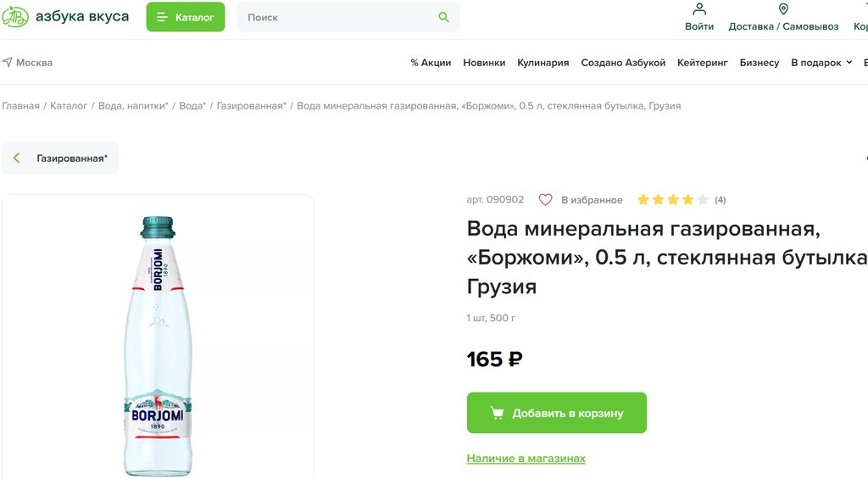Open the % Акции menu item
This screenshot has width=868, height=479.
[431, 63]
